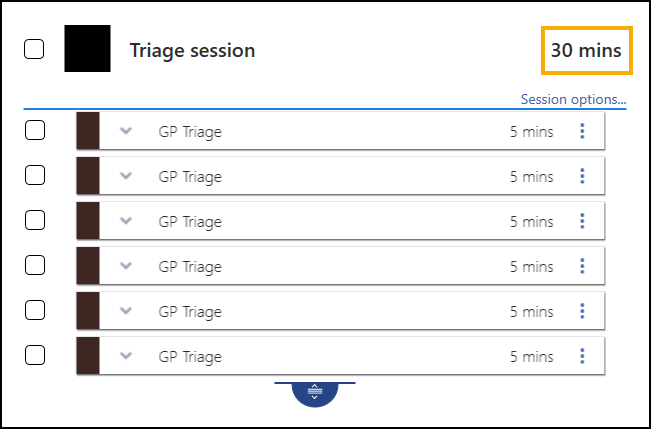Tick the first GP Triage slot checkbox
This screenshot has height=429, width=651.
point(34,130)
